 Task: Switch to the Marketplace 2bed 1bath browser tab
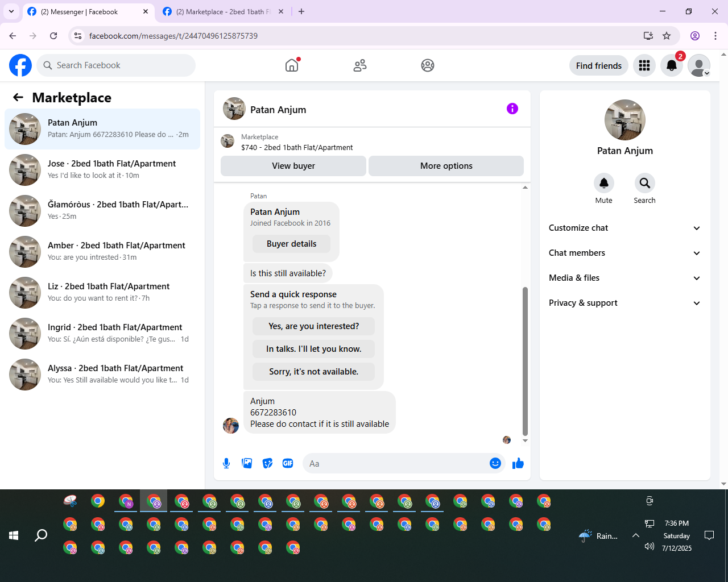pos(223,11)
